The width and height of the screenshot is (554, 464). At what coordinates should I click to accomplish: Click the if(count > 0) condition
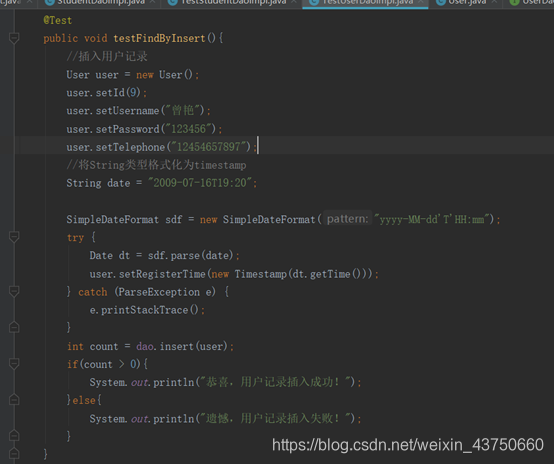104,364
